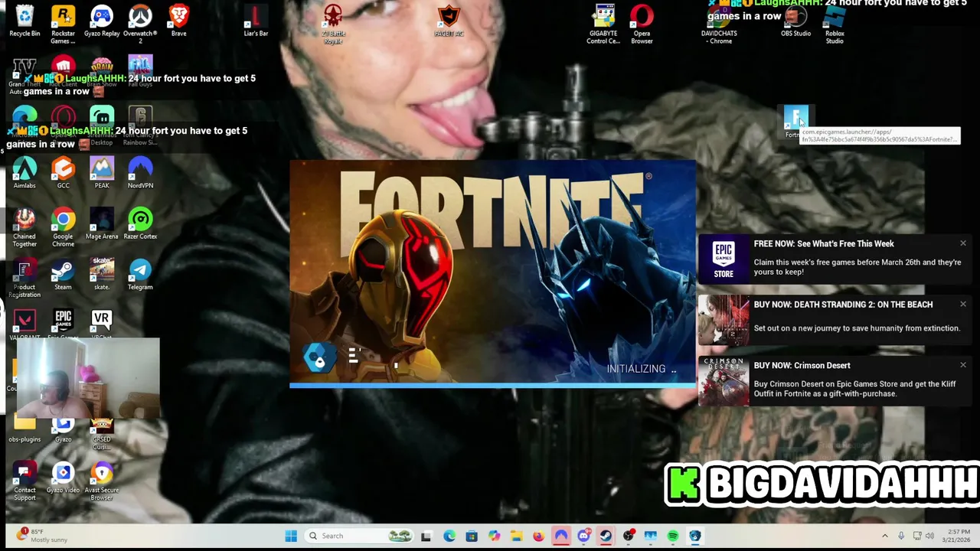Click the Epic Store notification logo
This screenshot has width=980, height=551.
pyautogui.click(x=724, y=259)
